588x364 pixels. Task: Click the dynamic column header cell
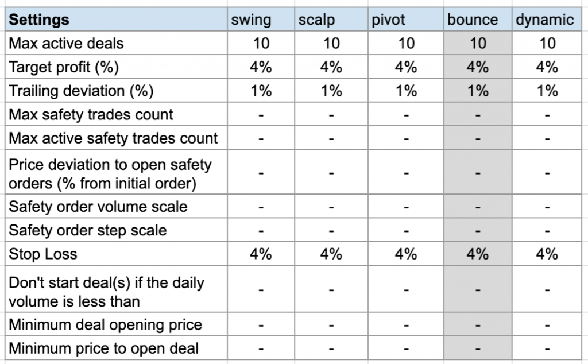(x=544, y=20)
